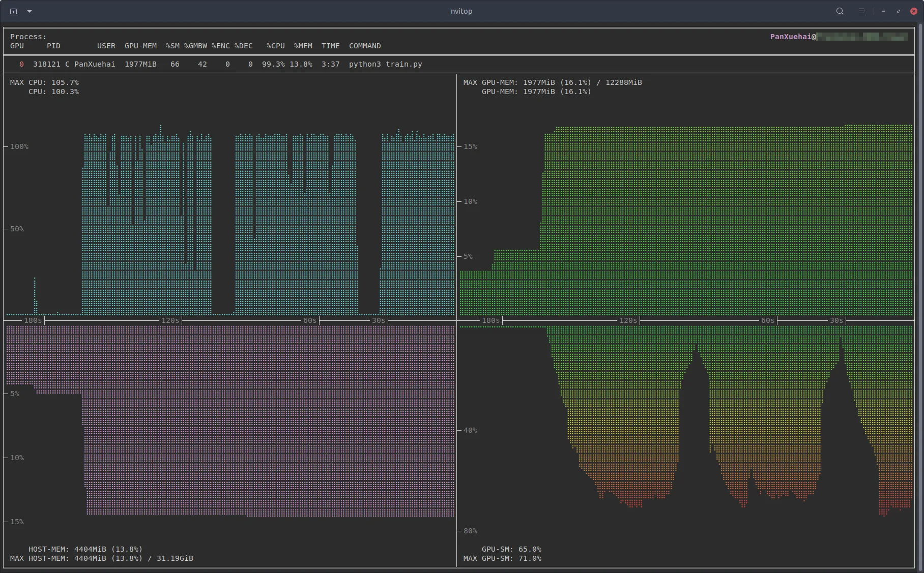Viewport: 924px width, 573px height.
Task: Click the 30s marker on CPU graph
Action: 378,320
